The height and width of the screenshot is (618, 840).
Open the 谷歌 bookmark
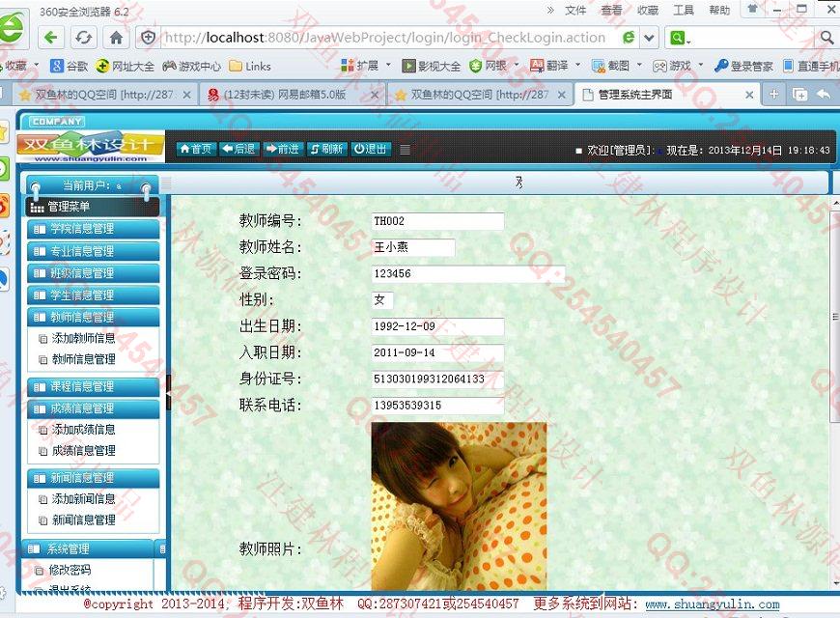point(69,66)
